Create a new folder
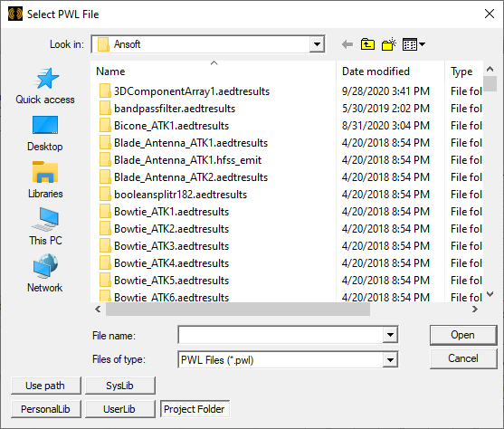 [x=389, y=44]
